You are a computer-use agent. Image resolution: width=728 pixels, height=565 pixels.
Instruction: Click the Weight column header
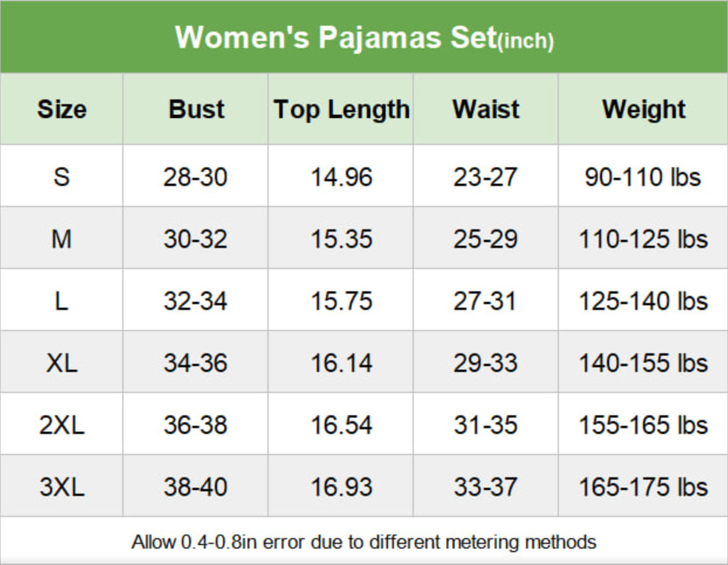click(644, 110)
